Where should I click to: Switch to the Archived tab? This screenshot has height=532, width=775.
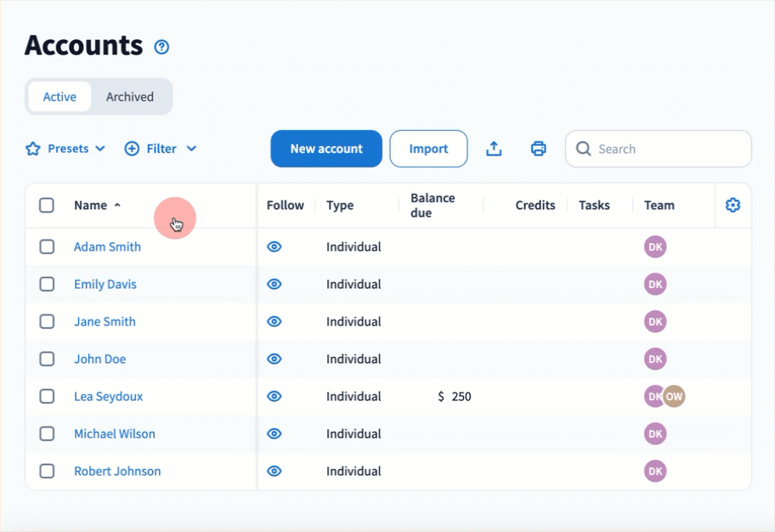click(x=130, y=97)
